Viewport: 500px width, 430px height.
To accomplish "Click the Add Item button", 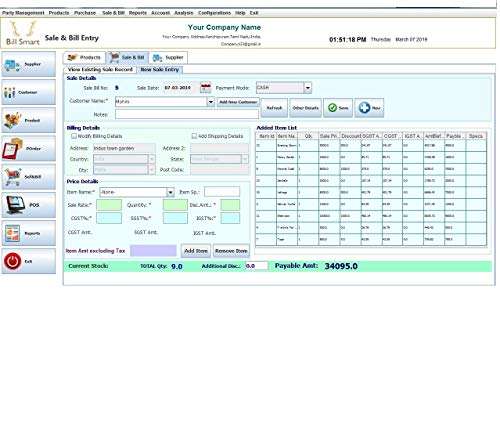I will [196, 251].
